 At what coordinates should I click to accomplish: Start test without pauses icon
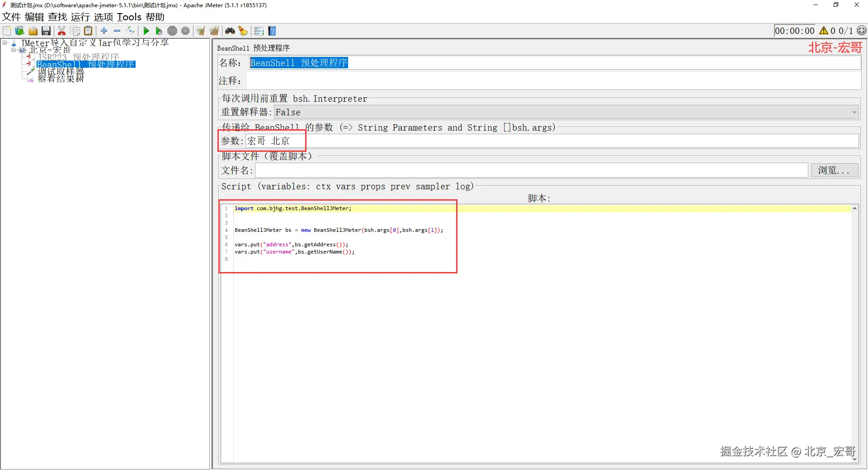tap(159, 31)
